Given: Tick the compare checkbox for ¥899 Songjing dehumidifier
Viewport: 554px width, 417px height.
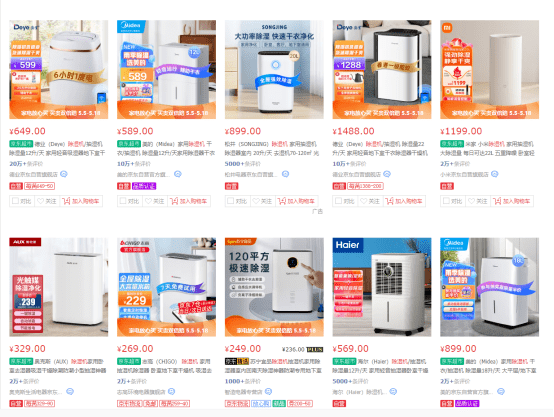Looking at the screenshot, I should [231, 201].
